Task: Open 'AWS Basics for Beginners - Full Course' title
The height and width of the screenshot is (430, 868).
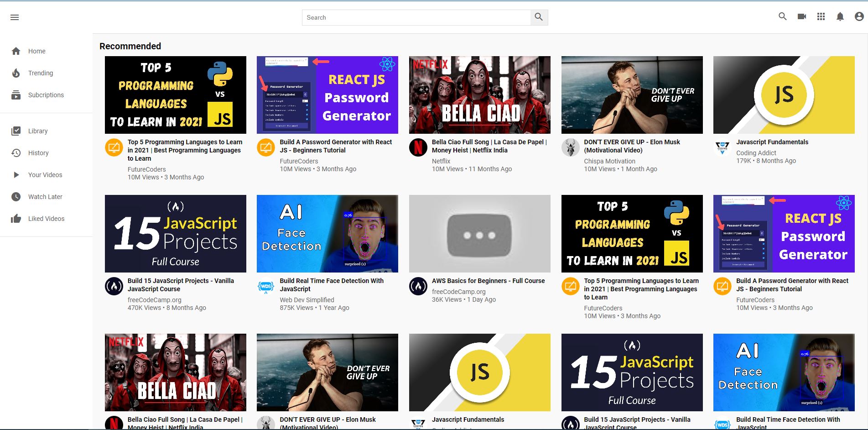Action: (489, 281)
